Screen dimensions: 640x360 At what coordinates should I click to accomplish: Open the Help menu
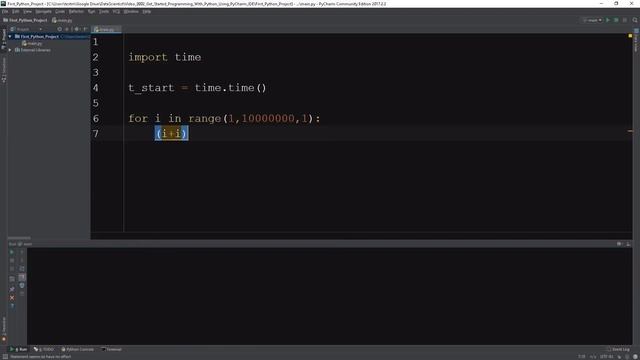click(x=147, y=11)
